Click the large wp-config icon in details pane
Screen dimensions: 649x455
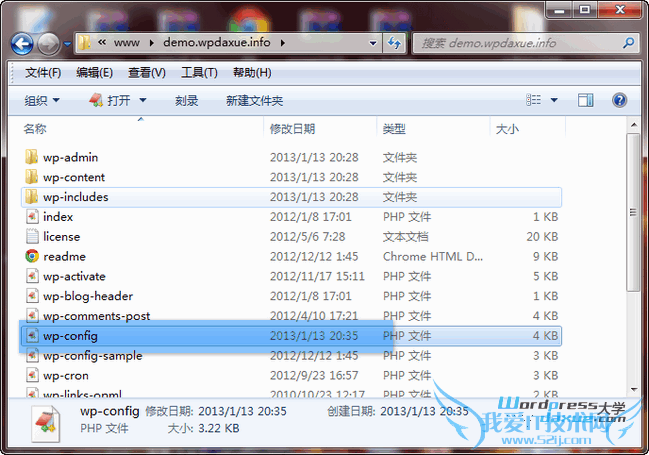(46, 423)
